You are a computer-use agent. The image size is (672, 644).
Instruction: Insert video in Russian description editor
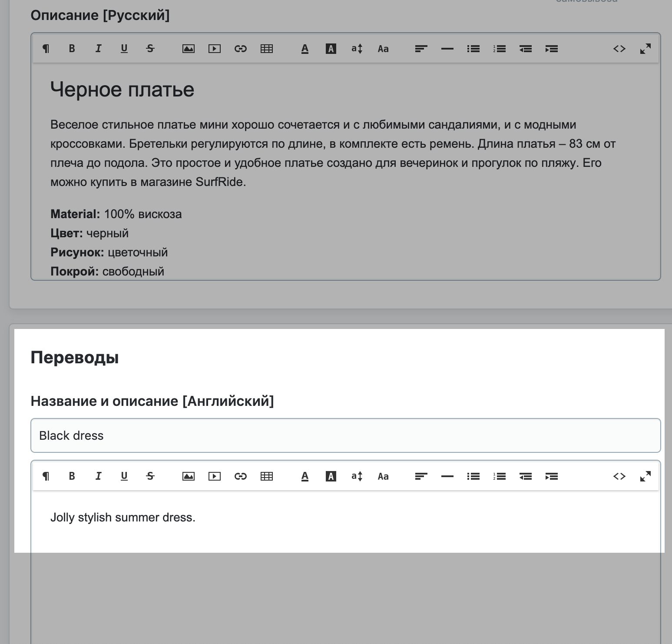coord(215,49)
